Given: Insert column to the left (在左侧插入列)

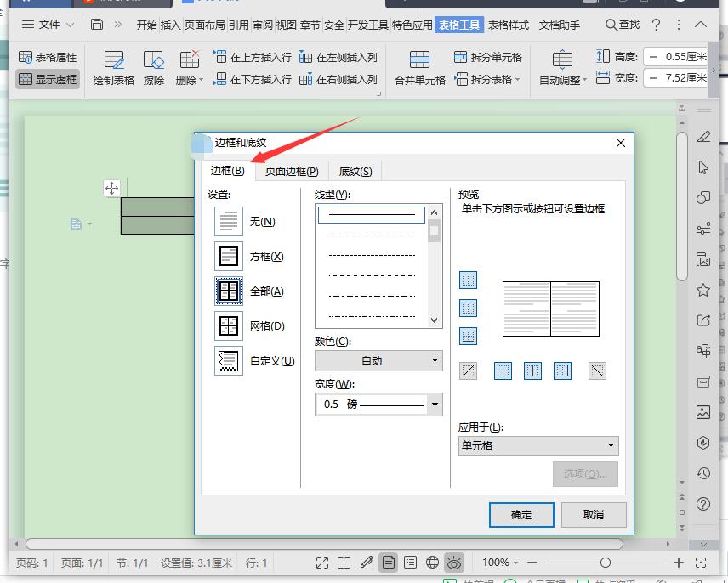Looking at the screenshot, I should pyautogui.click(x=338, y=57).
